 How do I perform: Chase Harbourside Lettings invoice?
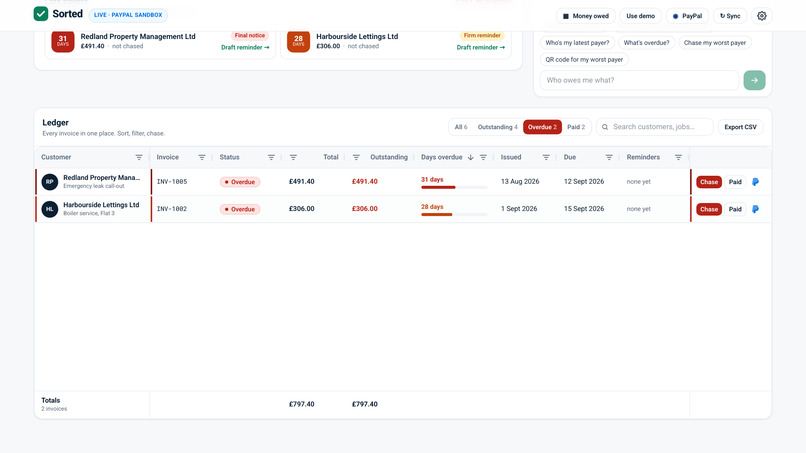point(709,209)
